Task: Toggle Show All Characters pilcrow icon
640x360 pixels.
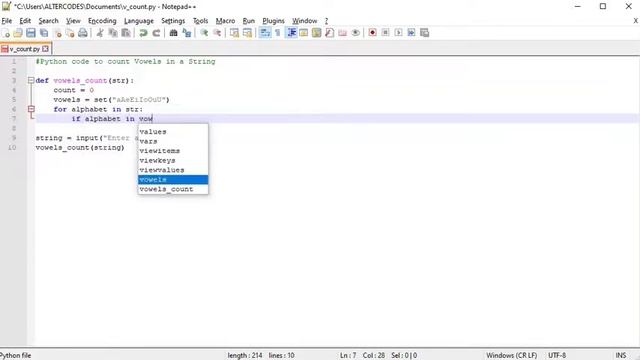Action: pyautogui.click(x=278, y=33)
